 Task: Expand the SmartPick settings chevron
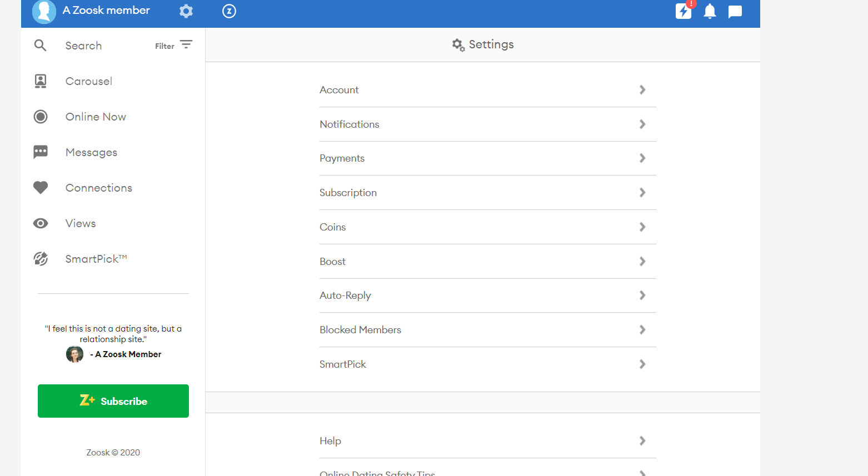[642, 364]
